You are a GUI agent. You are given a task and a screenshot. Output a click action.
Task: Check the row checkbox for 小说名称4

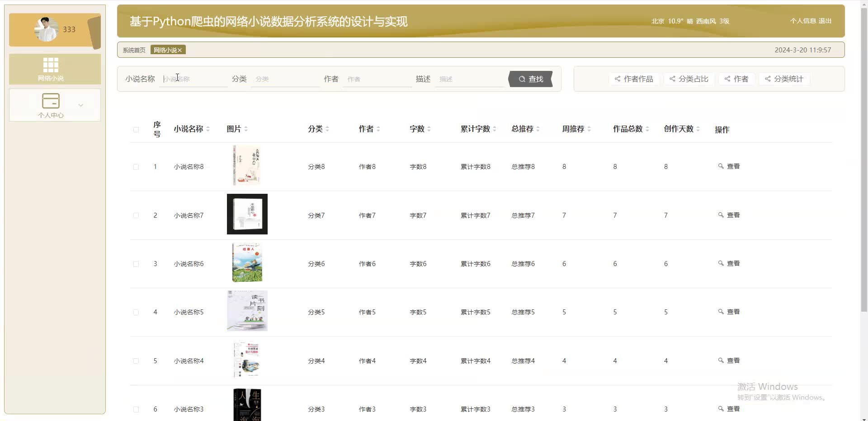(x=136, y=361)
